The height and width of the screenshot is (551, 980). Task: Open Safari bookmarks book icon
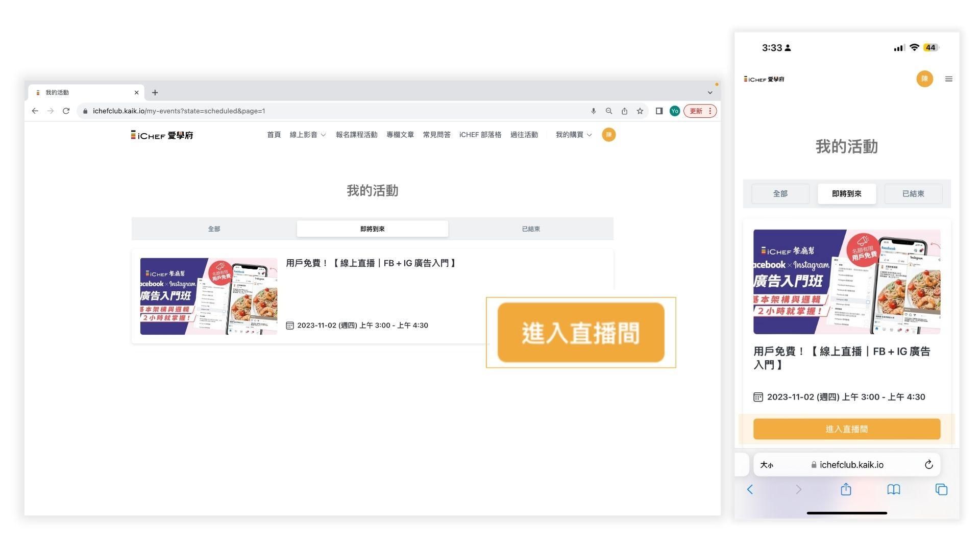893,489
